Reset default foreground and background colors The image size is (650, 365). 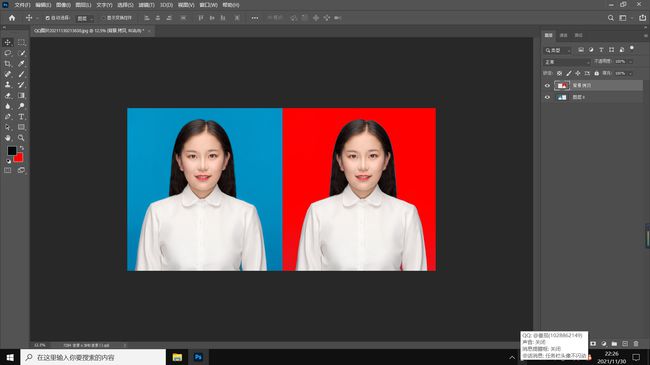[8, 161]
